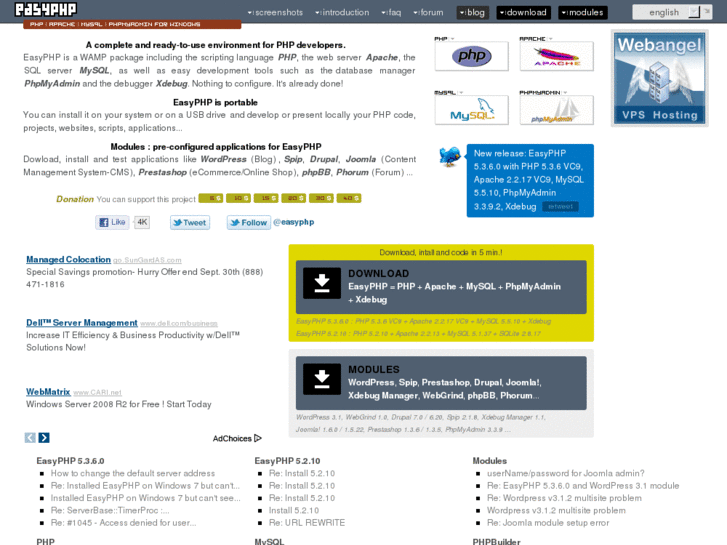Donate 10 dollars button

(238, 198)
